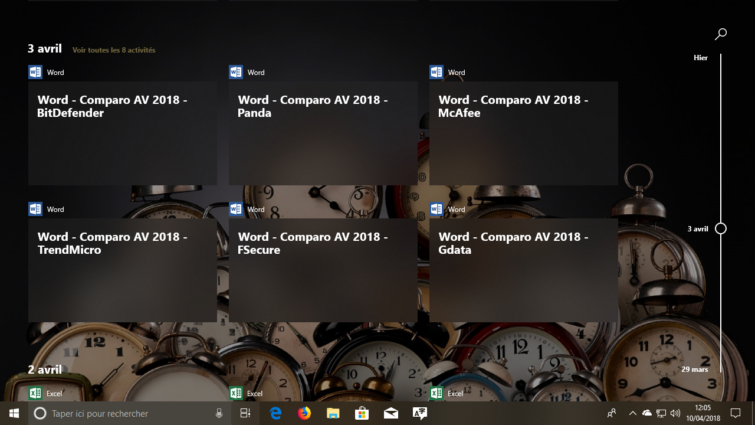Open the Comparo AV 2018 - TrendMicro activity card
This screenshot has height=425, width=755.
(x=122, y=270)
